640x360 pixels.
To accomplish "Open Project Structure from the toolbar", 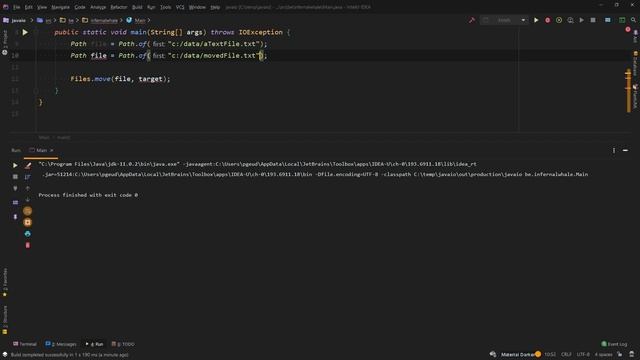I will (608, 20).
